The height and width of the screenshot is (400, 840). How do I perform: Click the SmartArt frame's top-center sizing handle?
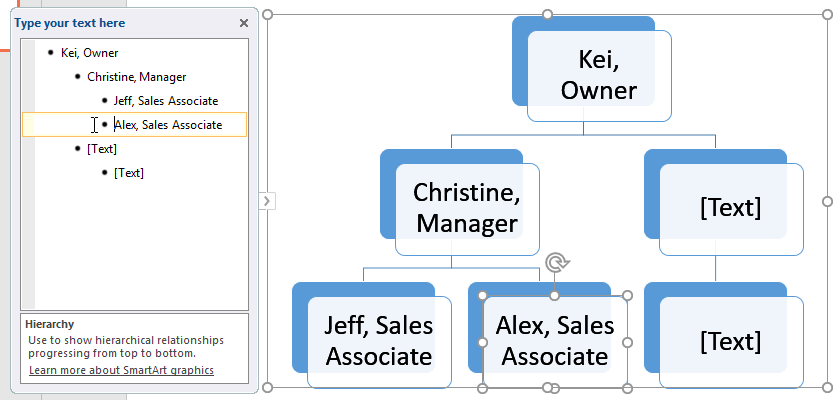547,14
